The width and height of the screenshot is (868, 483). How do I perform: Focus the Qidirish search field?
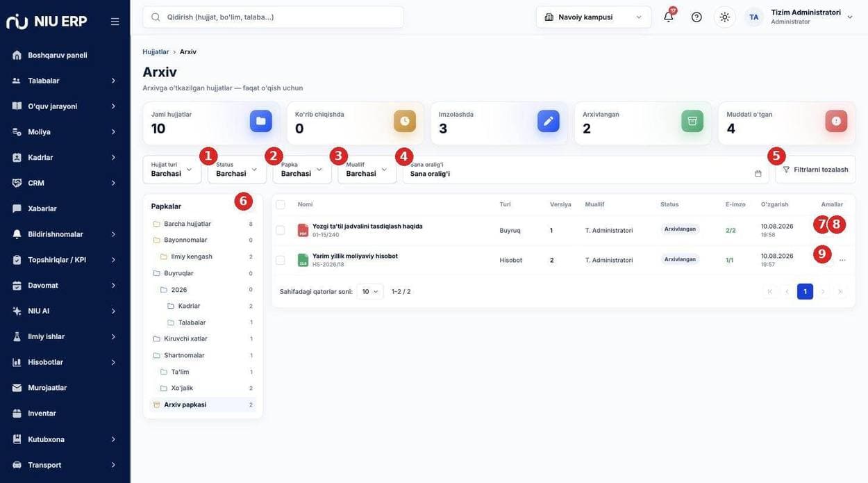273,17
